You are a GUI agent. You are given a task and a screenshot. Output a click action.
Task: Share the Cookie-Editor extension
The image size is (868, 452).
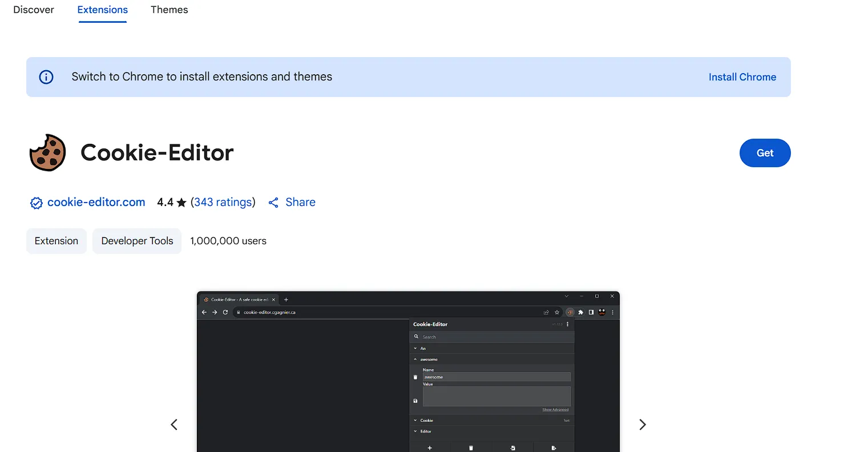click(x=292, y=202)
